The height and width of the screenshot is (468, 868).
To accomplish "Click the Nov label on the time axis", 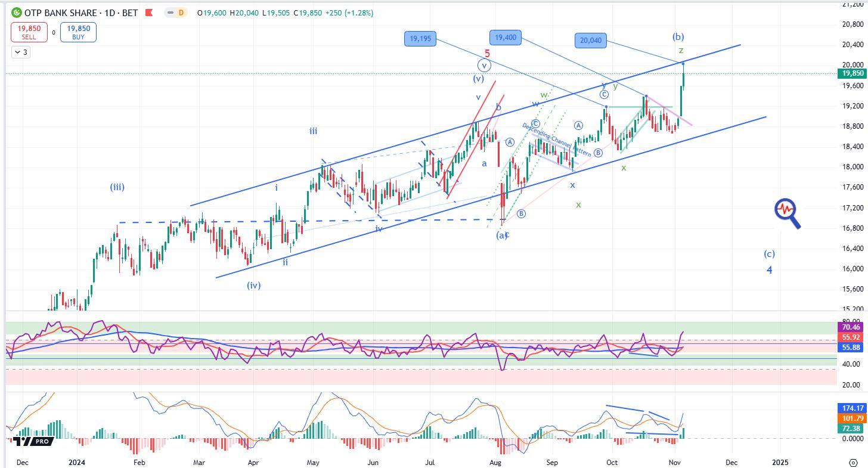I will click(x=675, y=462).
